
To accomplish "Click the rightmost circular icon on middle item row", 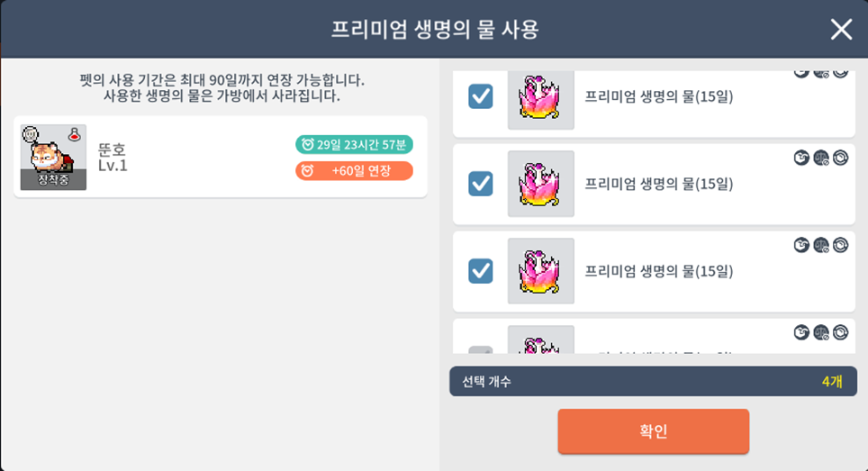I will click(840, 158).
